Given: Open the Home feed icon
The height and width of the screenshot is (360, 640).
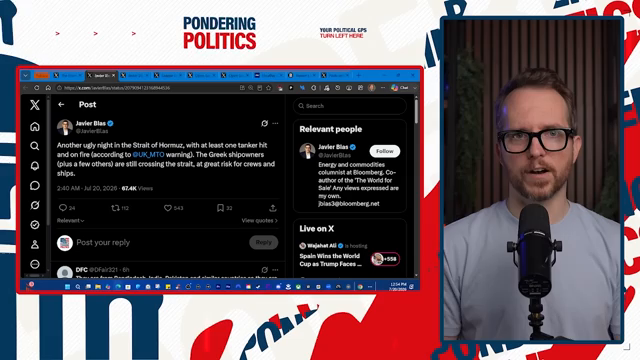Looking at the screenshot, I should [35, 127].
